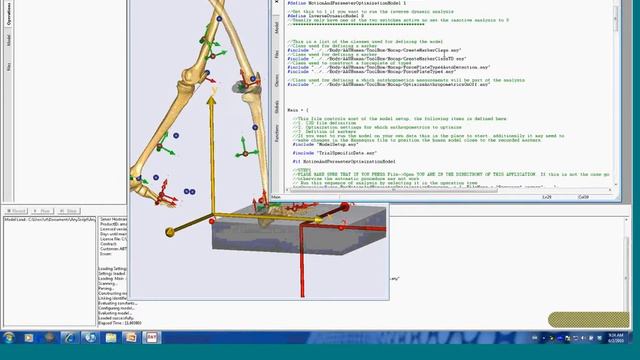The width and height of the screenshot is (640, 360).
Task: Click the dark round taskbar icon beside the media player
Action: [x=49, y=338]
